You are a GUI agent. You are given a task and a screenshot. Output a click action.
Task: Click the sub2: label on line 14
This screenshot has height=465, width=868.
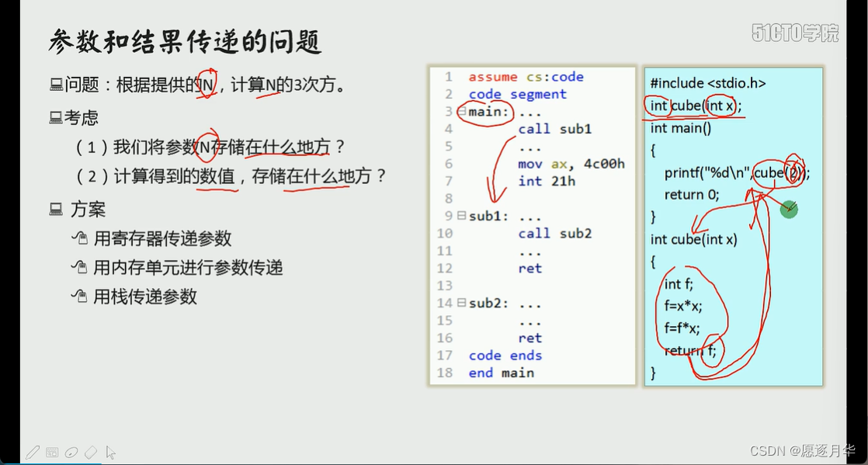(x=489, y=304)
